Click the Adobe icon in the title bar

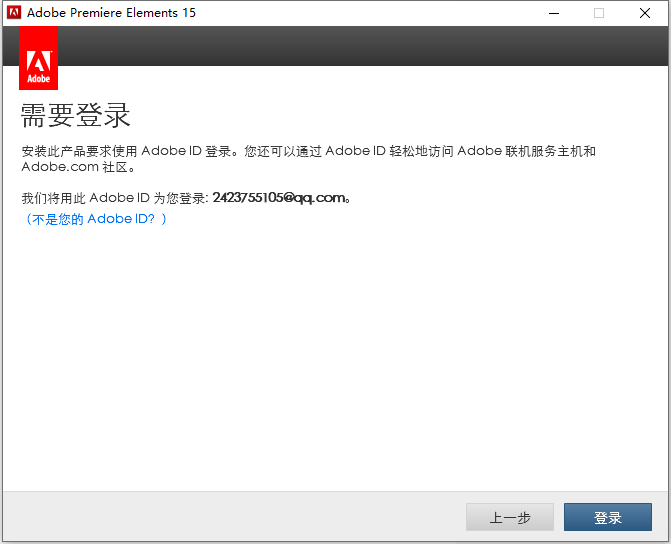tap(14, 13)
